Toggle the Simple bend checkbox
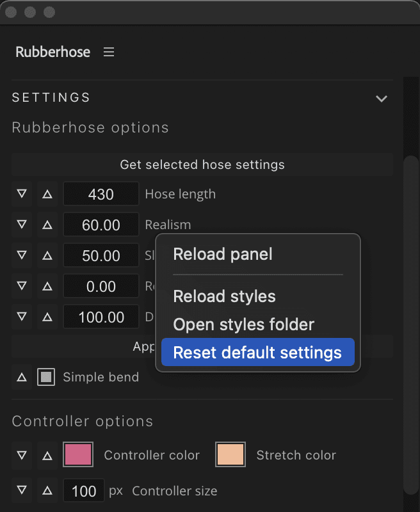The width and height of the screenshot is (420, 512). click(x=47, y=377)
